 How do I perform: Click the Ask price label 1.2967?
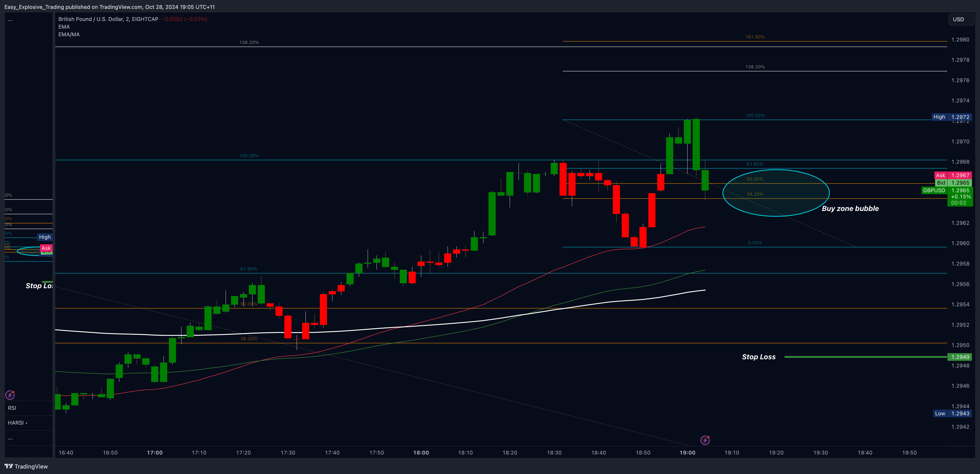953,175
